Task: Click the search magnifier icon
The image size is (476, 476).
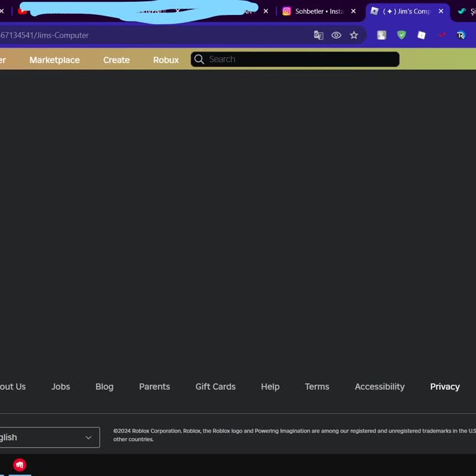Action: 199,59
